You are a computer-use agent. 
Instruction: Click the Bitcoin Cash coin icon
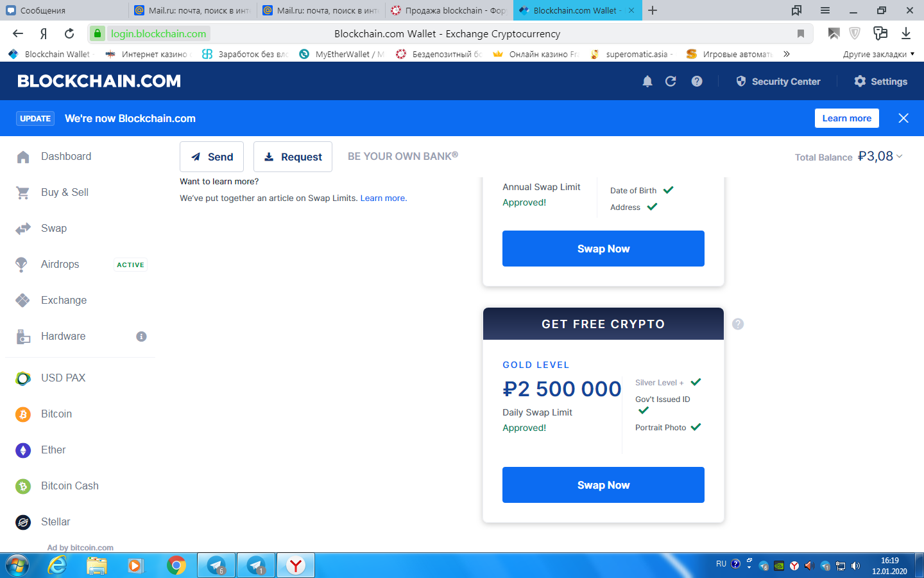click(23, 486)
